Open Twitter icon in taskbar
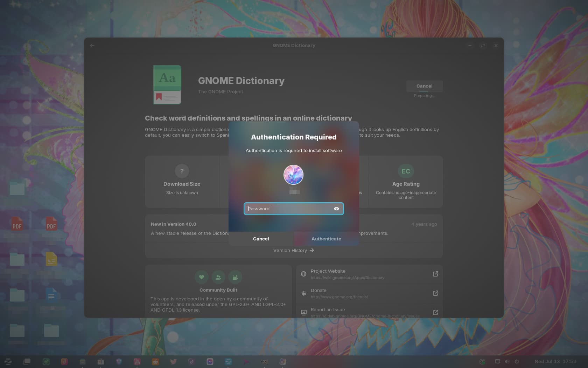Viewport: 588px width, 368px height. click(x=173, y=361)
